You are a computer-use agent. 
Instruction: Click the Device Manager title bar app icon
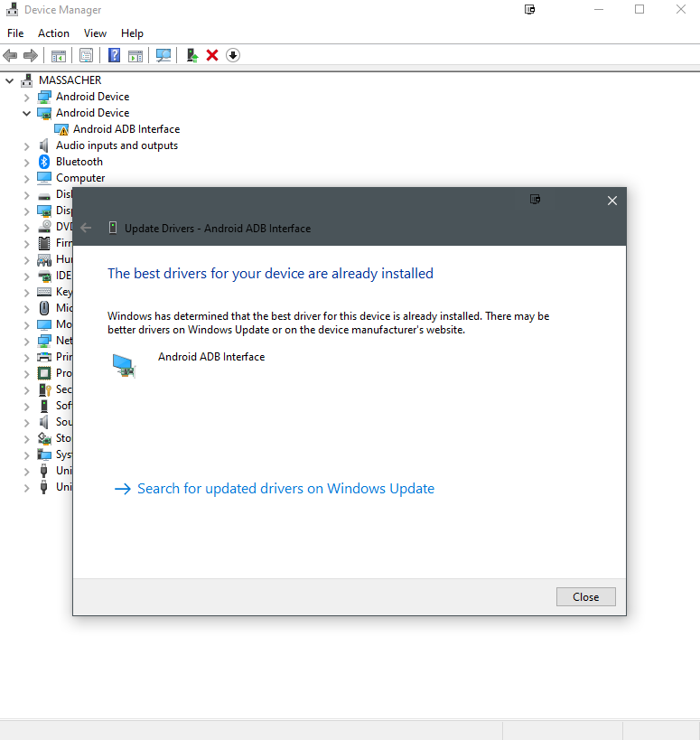click(x=13, y=9)
